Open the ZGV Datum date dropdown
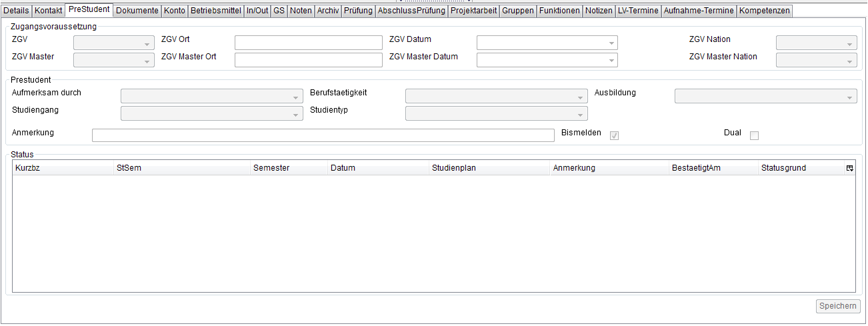 click(547, 43)
